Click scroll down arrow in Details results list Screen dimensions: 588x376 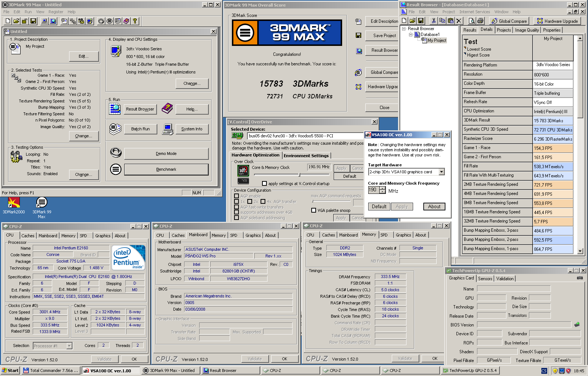pos(580,251)
